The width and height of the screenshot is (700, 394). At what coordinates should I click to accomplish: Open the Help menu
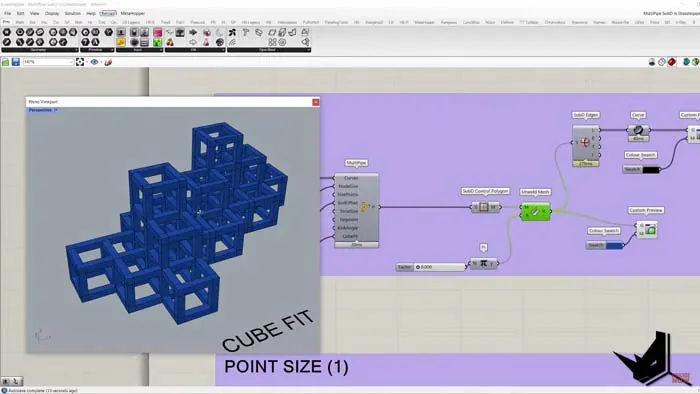tap(91, 13)
